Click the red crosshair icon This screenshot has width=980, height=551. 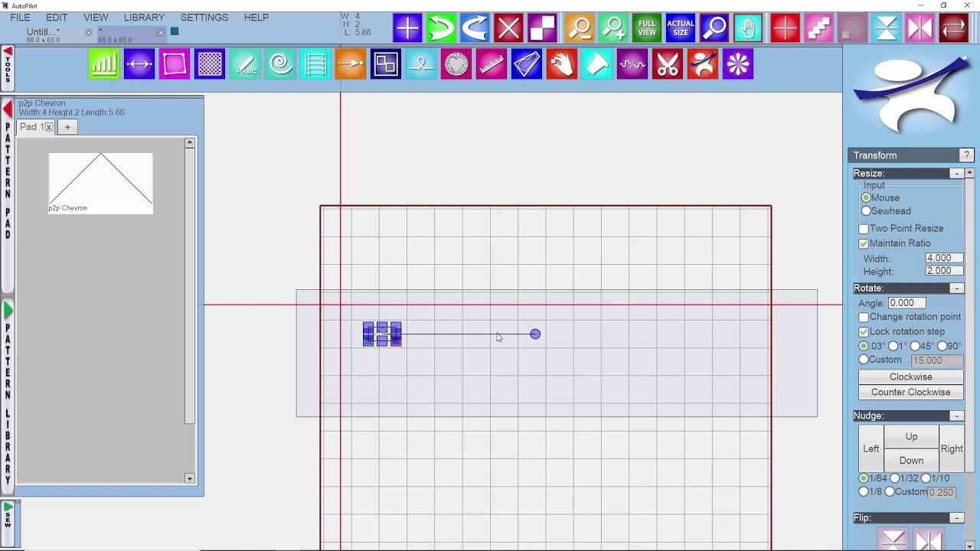(786, 29)
